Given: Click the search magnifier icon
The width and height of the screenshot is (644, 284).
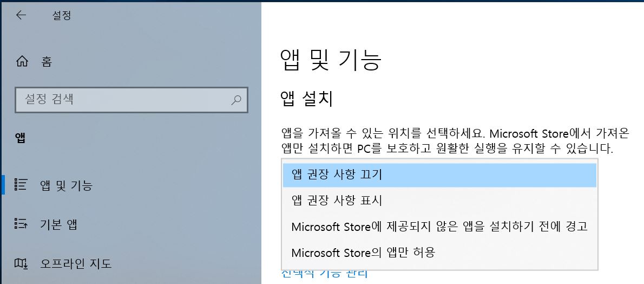Looking at the screenshot, I should [236, 100].
